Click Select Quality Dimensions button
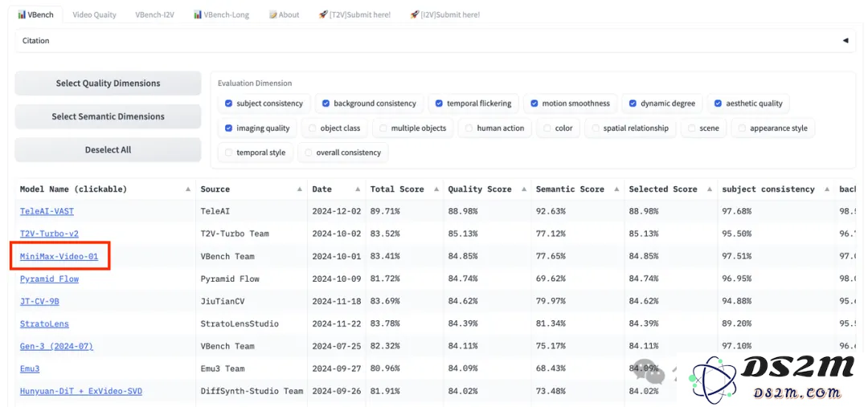Image resolution: width=868 pixels, height=407 pixels. point(108,83)
